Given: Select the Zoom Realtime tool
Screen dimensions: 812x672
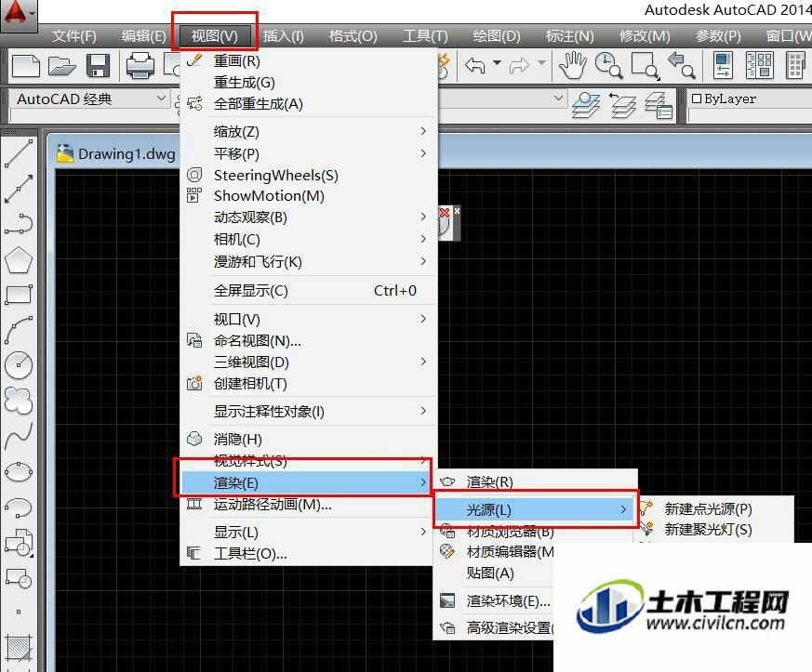Looking at the screenshot, I should [608, 66].
